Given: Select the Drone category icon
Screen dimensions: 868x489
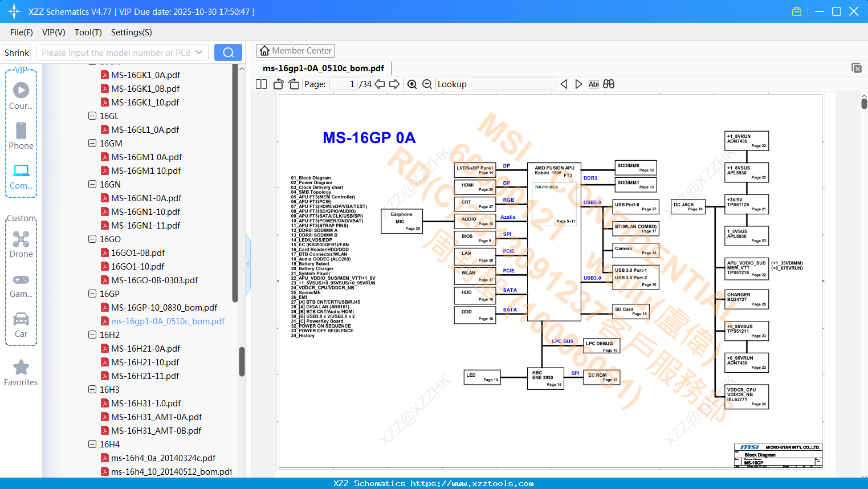Looking at the screenshot, I should (x=21, y=244).
